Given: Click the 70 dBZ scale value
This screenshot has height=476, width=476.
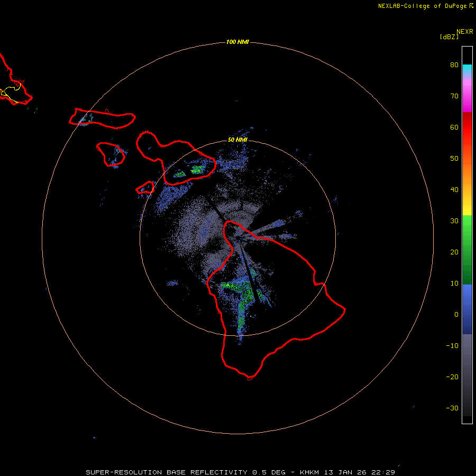Looking at the screenshot, I should (454, 96).
